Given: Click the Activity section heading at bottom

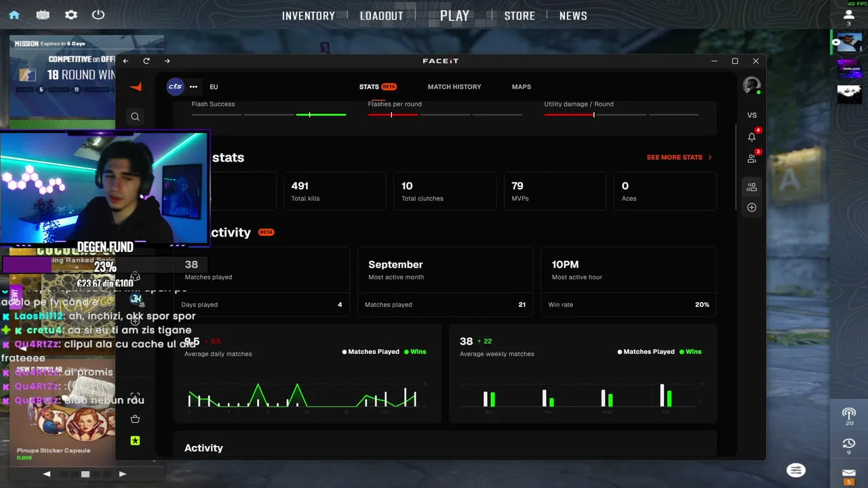Looking at the screenshot, I should (x=203, y=448).
